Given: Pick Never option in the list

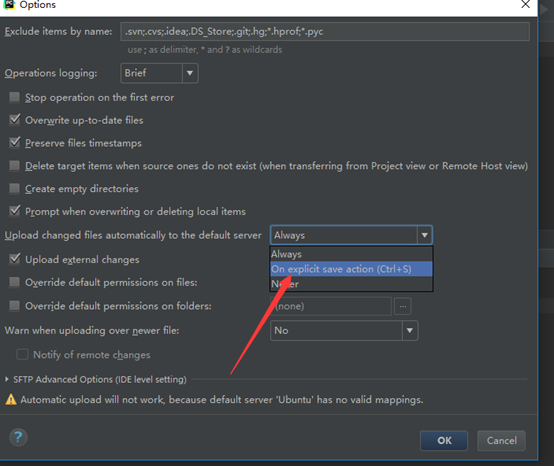Looking at the screenshot, I should pyautogui.click(x=351, y=284).
